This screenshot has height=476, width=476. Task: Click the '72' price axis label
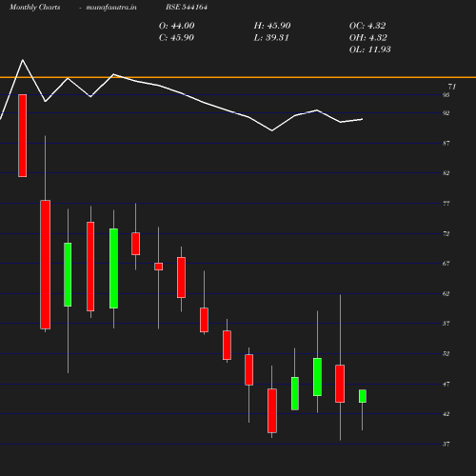point(446,233)
